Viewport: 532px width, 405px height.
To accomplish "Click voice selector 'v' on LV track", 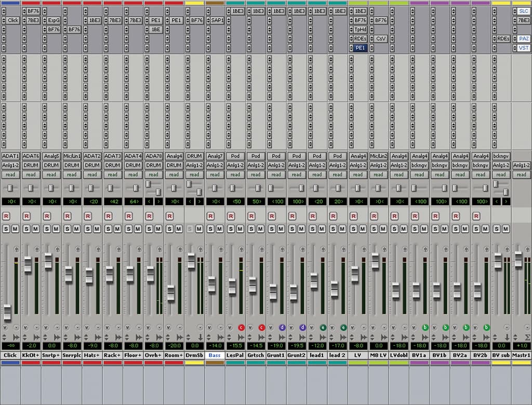I will (x=353, y=328).
